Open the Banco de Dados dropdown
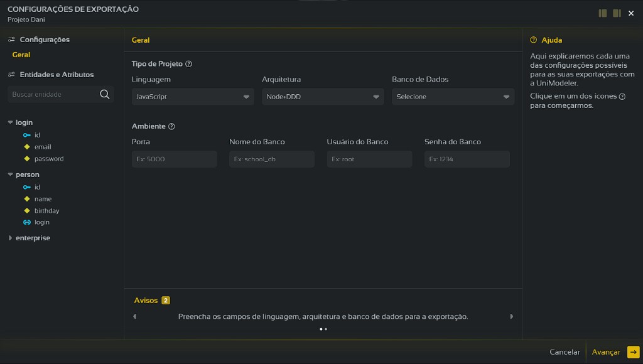 (453, 97)
